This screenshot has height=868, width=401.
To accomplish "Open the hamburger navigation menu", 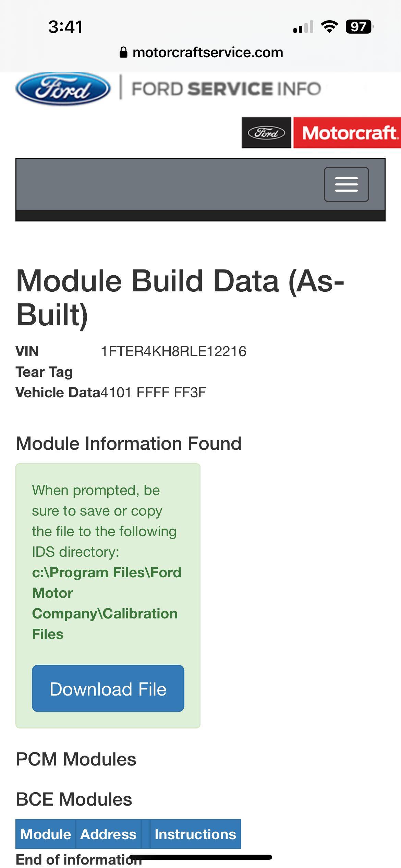I will pyautogui.click(x=346, y=184).
